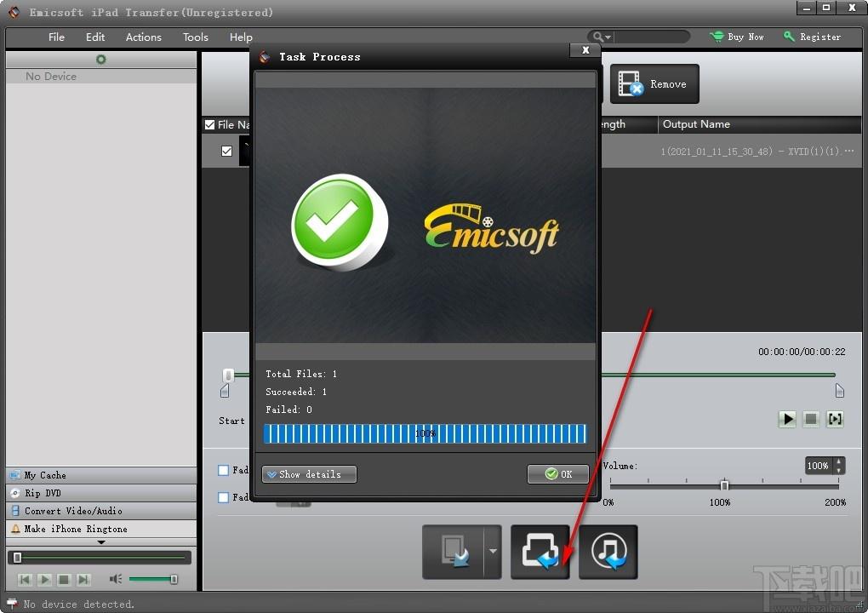Click the export to computer button
This screenshot has height=613, width=868.
[x=540, y=552]
